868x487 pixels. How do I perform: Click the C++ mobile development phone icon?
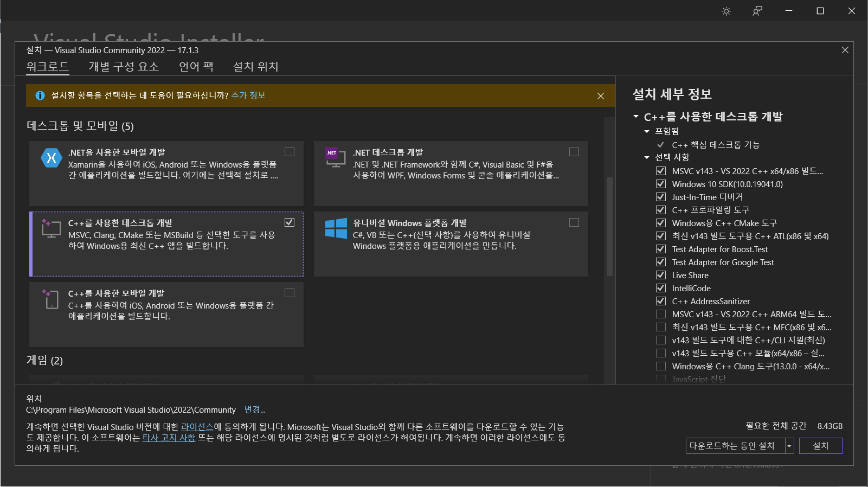click(x=51, y=299)
